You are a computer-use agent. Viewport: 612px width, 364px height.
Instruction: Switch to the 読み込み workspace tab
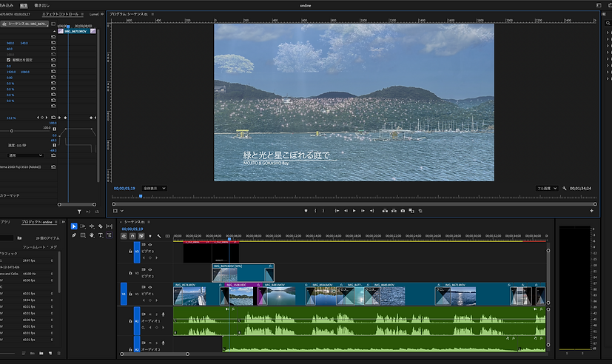point(6,5)
